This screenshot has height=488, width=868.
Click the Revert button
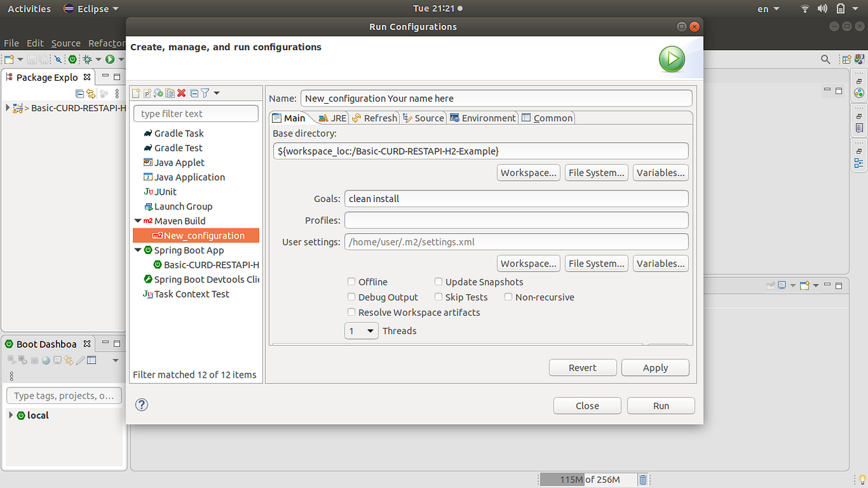click(x=583, y=367)
